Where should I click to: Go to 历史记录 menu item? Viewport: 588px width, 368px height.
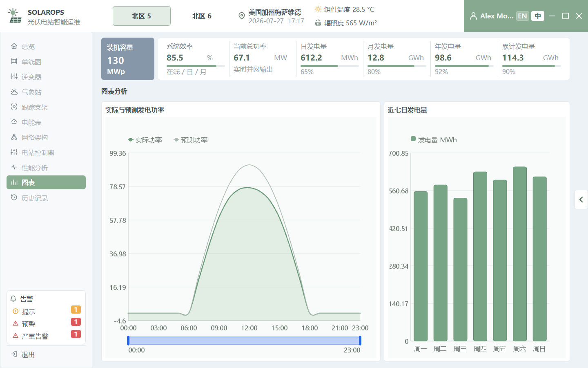point(46,197)
